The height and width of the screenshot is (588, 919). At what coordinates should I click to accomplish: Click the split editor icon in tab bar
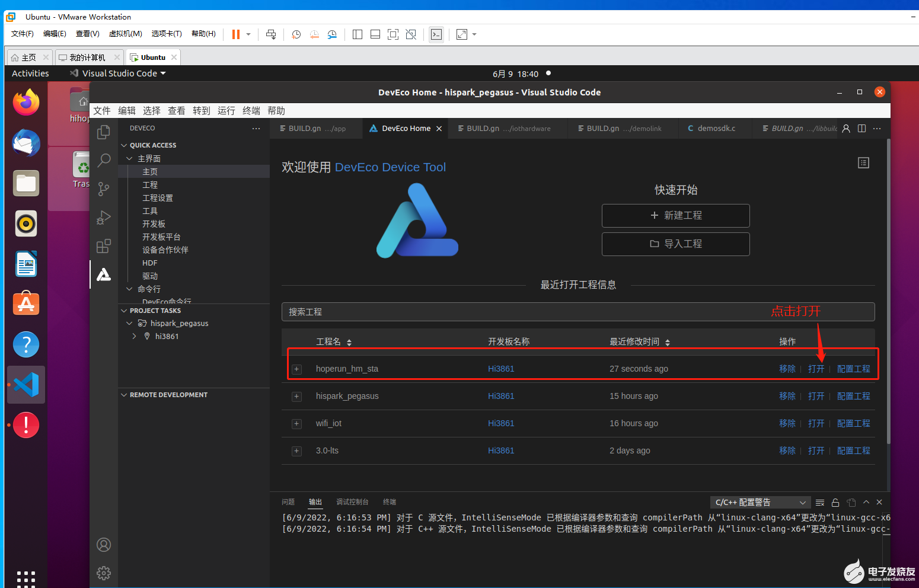(861, 128)
